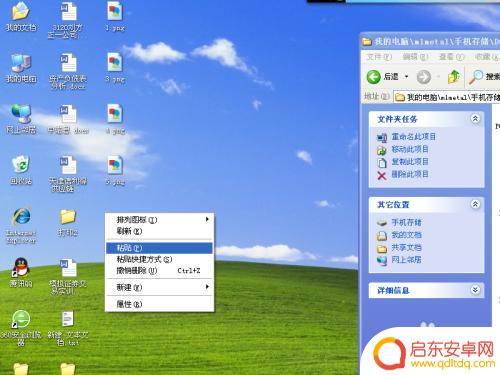The image size is (500, 375).
Task: Click the 复制此项目 link
Action: point(410,162)
